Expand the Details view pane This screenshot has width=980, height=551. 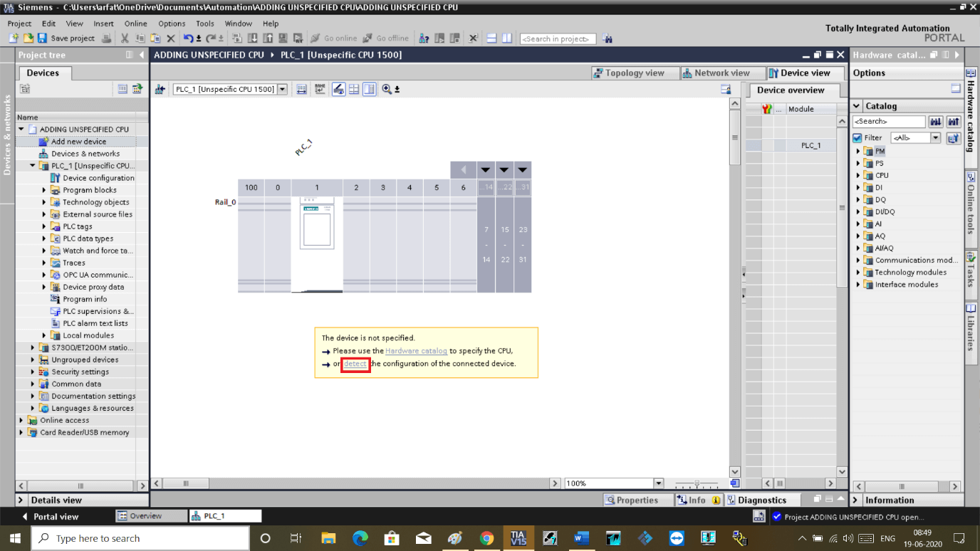[x=21, y=500]
